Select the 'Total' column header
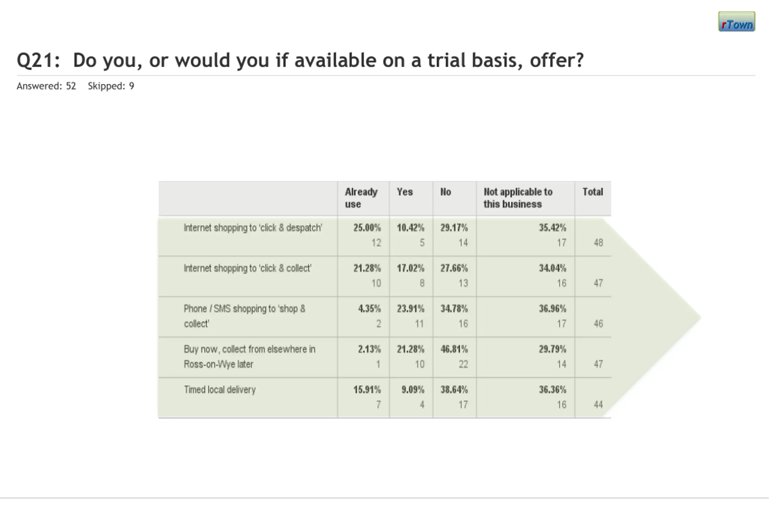 point(593,192)
